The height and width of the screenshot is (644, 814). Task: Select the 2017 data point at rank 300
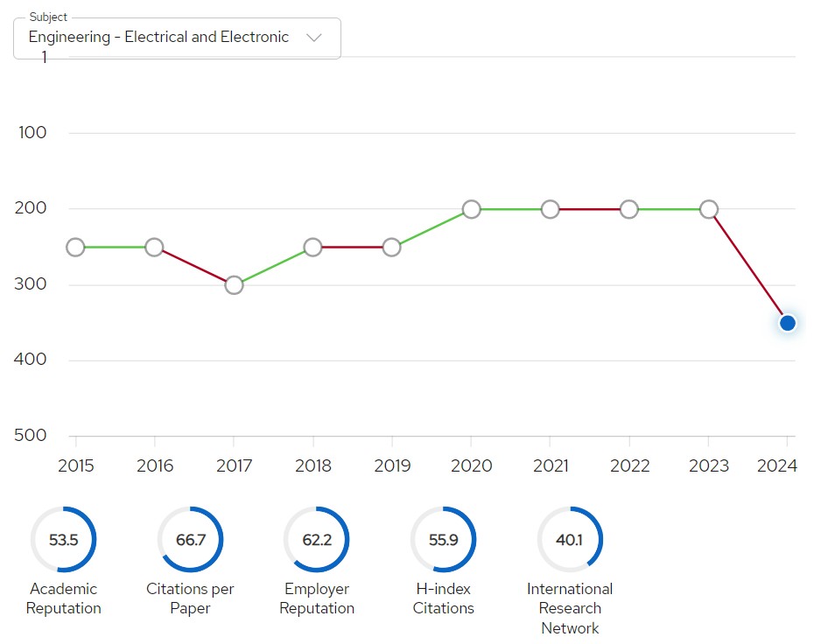[234, 285]
